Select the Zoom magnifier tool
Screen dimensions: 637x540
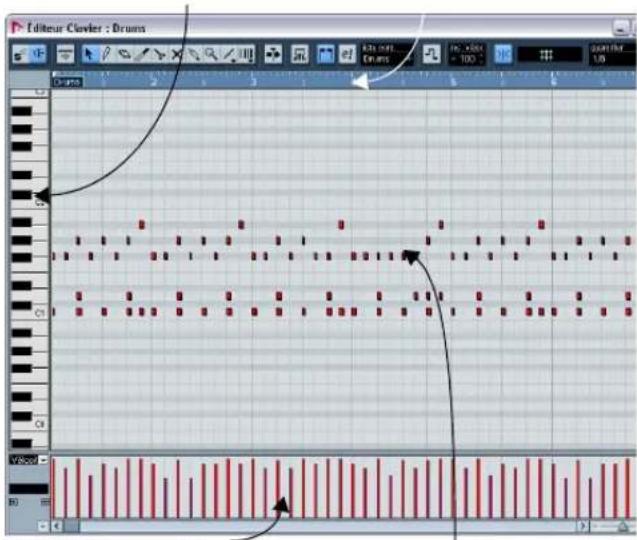point(211,54)
